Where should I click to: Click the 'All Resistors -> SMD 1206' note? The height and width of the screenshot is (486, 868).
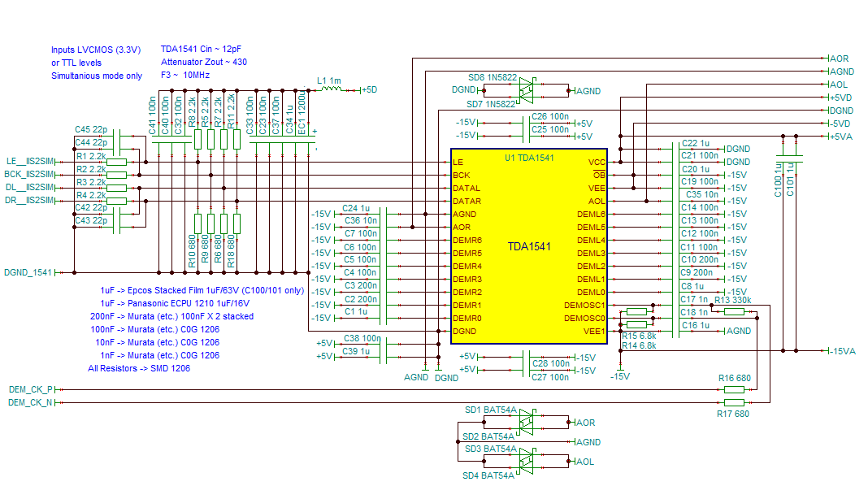click(139, 368)
